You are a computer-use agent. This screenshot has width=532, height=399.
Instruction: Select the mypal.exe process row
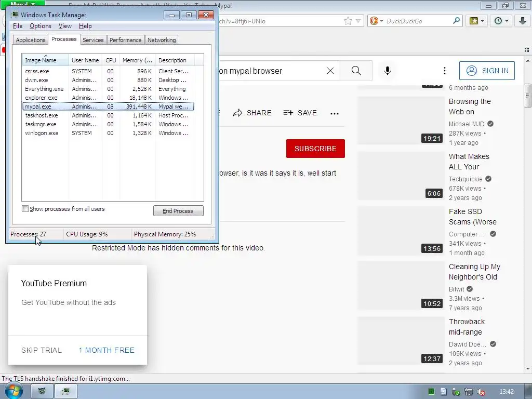[108, 107]
